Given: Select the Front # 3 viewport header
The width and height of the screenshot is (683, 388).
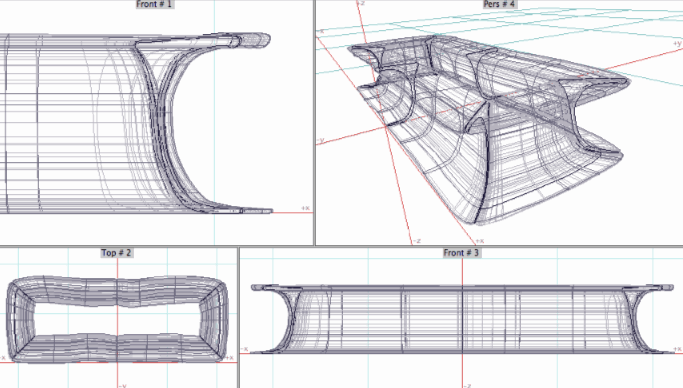Looking at the screenshot, I should click(x=461, y=253).
